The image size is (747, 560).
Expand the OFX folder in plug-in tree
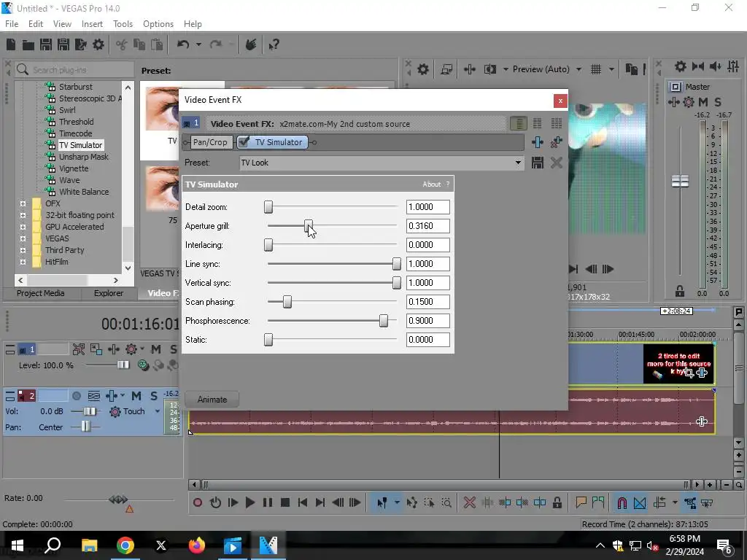(x=23, y=203)
